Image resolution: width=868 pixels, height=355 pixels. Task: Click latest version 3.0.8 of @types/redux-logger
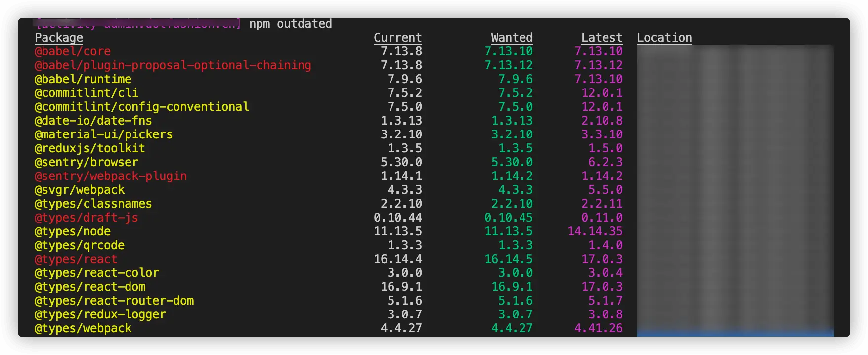(606, 314)
